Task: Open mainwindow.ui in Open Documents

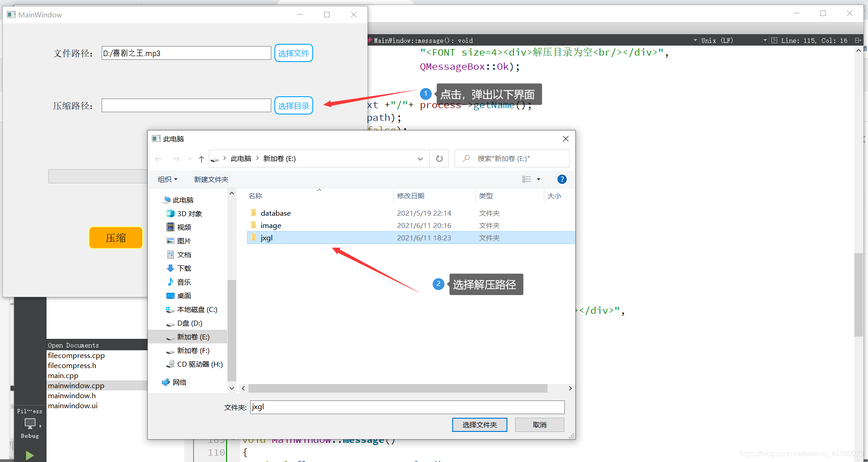Action: tap(72, 405)
